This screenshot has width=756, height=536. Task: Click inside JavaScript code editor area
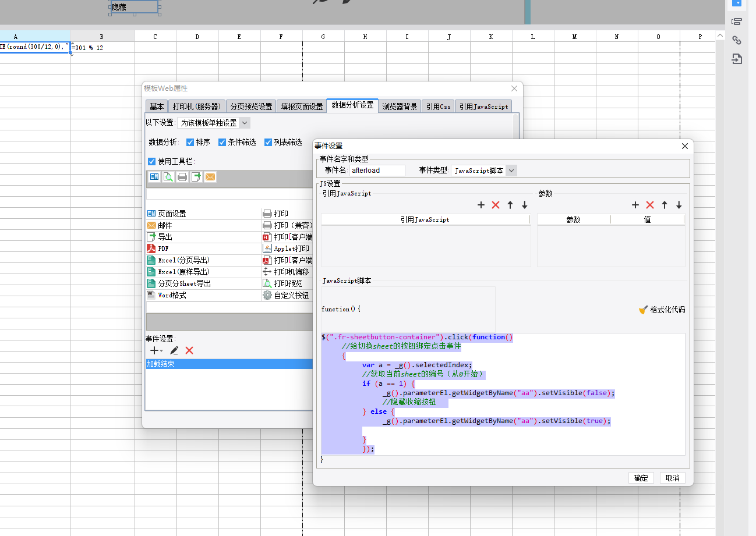503,394
